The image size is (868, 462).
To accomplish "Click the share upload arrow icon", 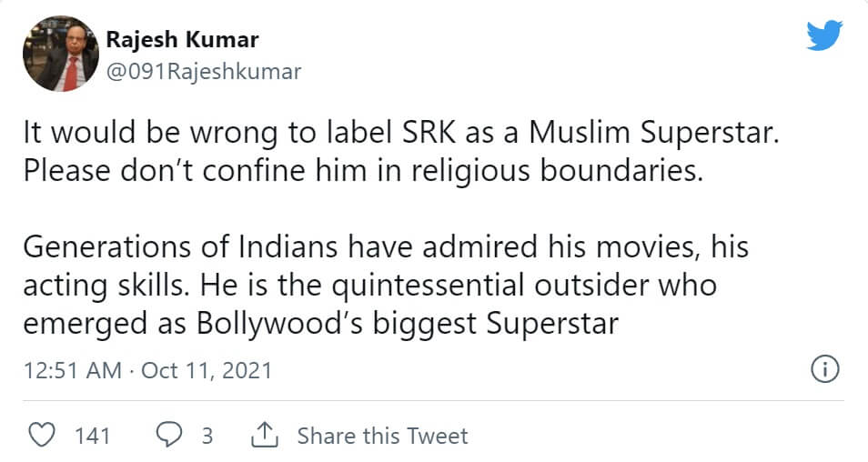I will pos(264,436).
